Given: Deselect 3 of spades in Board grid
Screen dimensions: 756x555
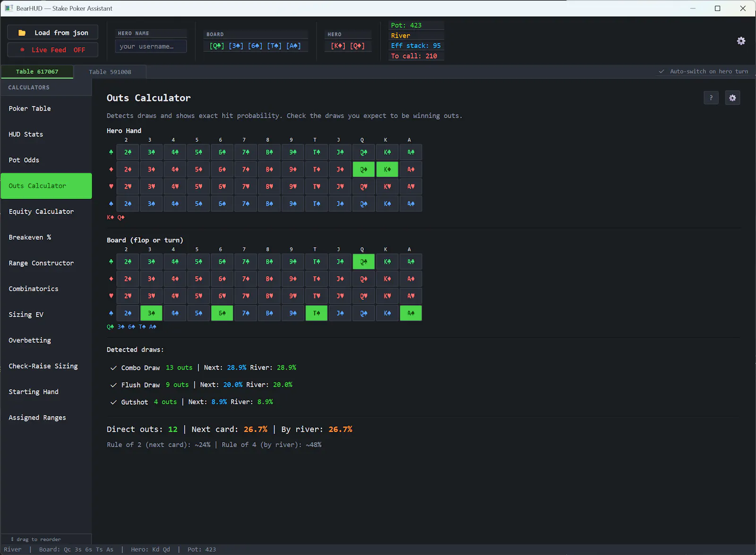Looking at the screenshot, I should click(x=151, y=313).
